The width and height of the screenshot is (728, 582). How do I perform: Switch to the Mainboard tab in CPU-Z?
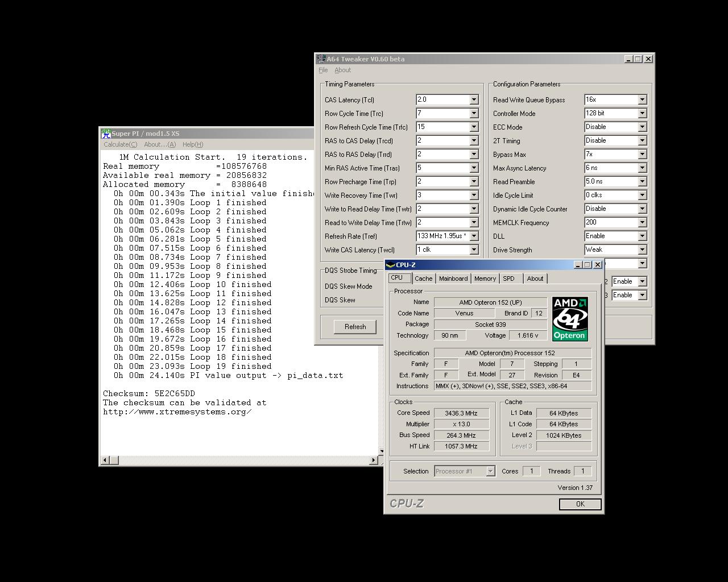point(453,278)
